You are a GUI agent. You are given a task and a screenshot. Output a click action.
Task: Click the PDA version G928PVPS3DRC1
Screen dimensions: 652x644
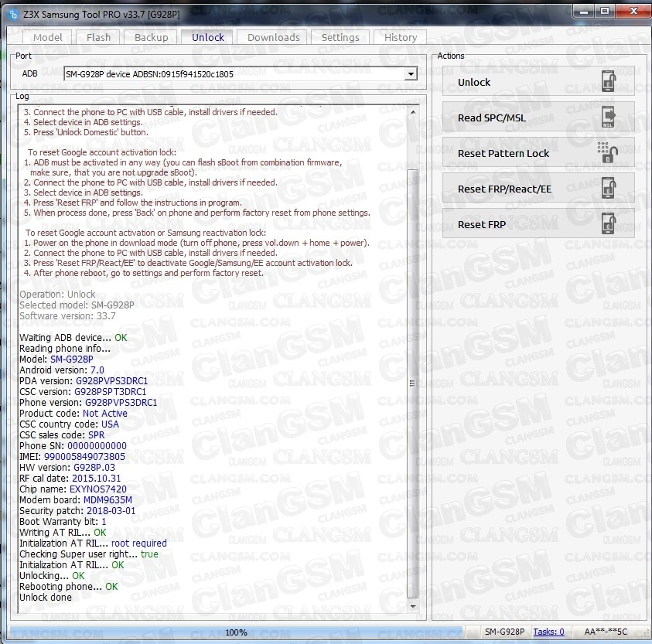point(111,381)
